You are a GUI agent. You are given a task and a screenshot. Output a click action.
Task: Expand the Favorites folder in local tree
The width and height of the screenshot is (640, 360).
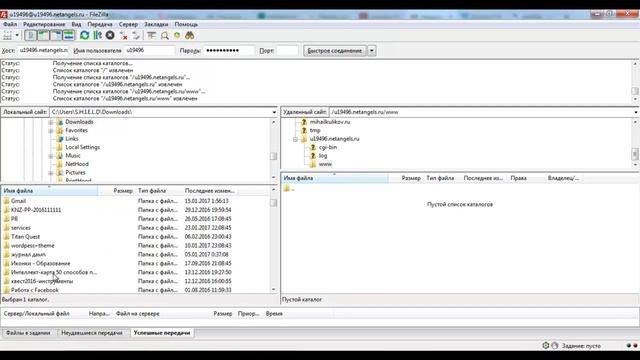click(x=51, y=131)
